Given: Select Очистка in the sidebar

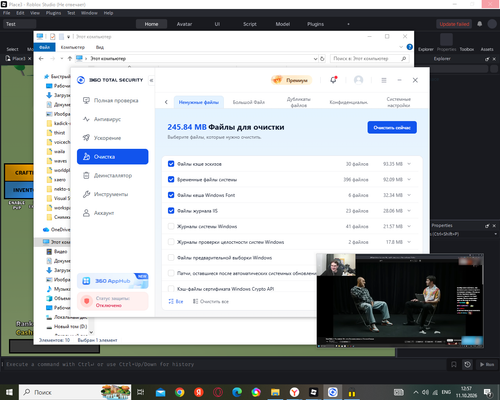Looking at the screenshot, I should coord(112,157).
